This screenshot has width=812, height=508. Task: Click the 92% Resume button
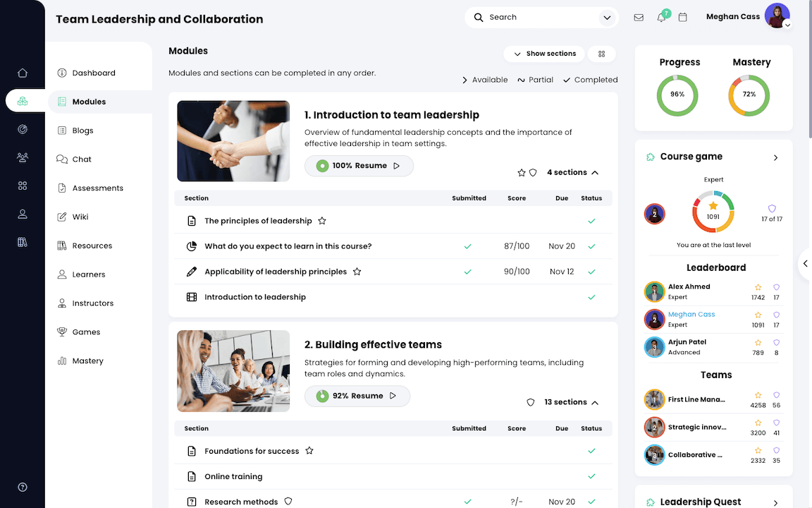pos(357,396)
